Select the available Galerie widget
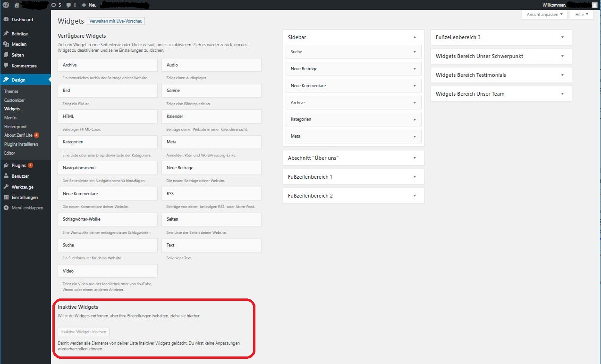The width and height of the screenshot is (601, 364). tap(212, 91)
